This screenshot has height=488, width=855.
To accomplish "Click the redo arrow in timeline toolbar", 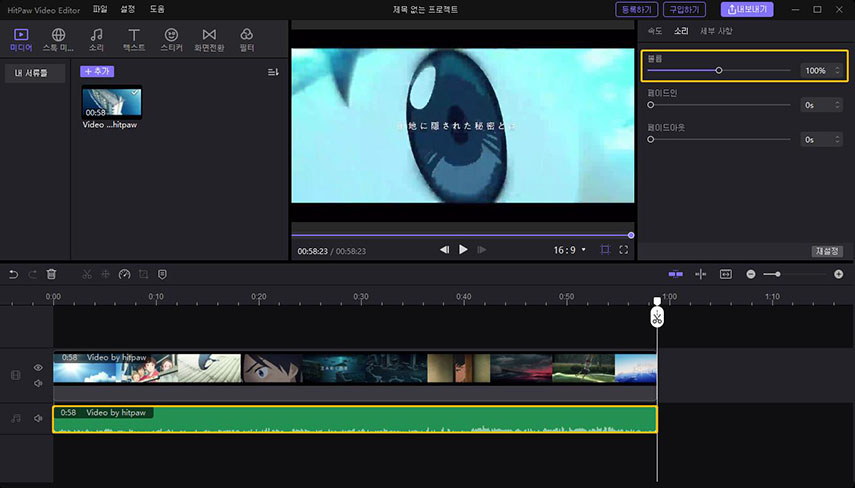I will coord(33,274).
